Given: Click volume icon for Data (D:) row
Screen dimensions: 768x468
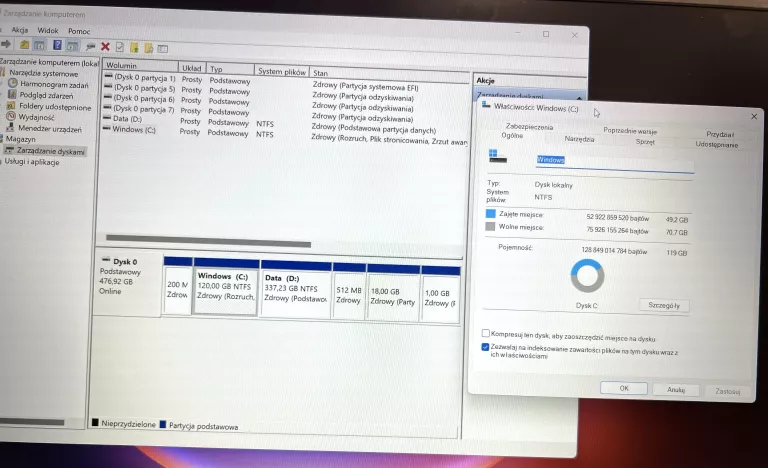Looking at the screenshot, I should pyautogui.click(x=107, y=118).
